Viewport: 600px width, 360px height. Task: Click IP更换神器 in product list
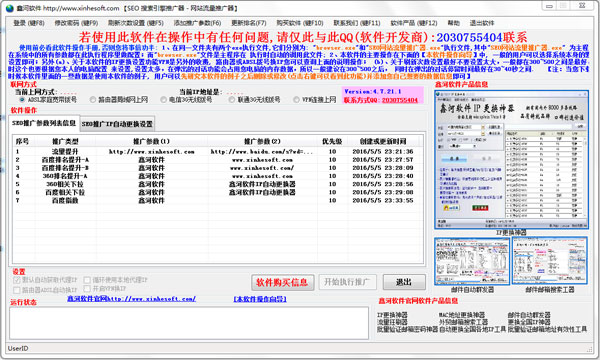coord(393,315)
